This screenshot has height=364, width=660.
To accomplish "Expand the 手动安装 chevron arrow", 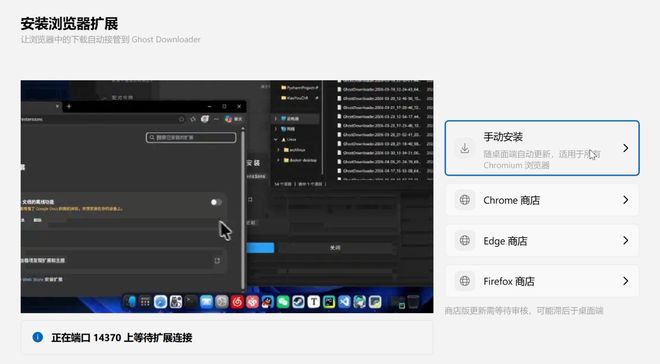I will click(625, 148).
